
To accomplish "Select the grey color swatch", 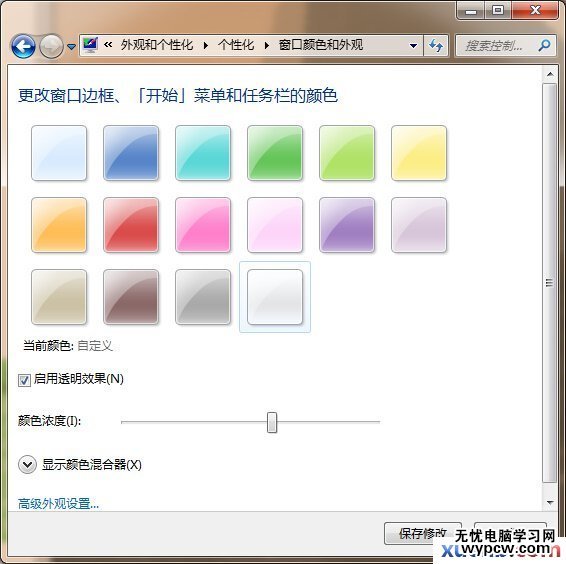I will click(203, 297).
